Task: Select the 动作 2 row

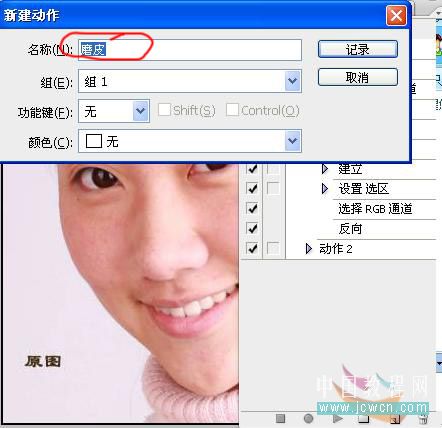Action: tap(336, 249)
